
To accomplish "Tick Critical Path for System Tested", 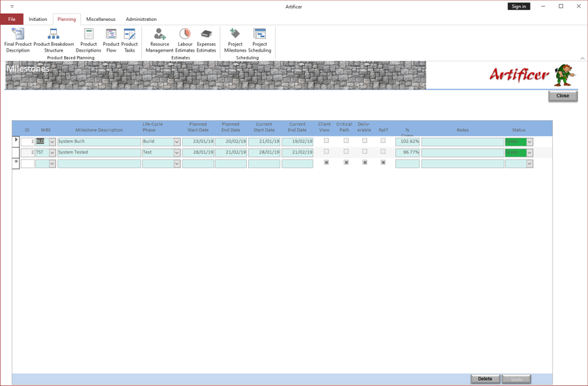I will click(346, 152).
